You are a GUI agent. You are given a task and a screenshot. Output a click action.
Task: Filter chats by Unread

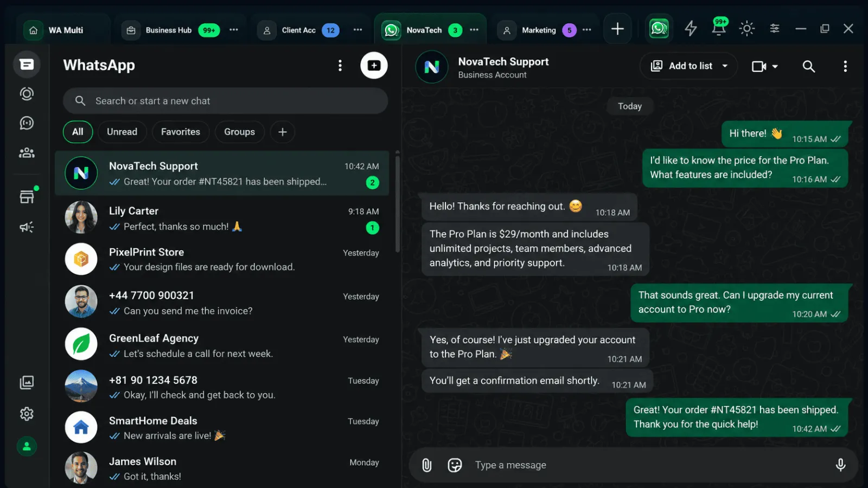[122, 132]
